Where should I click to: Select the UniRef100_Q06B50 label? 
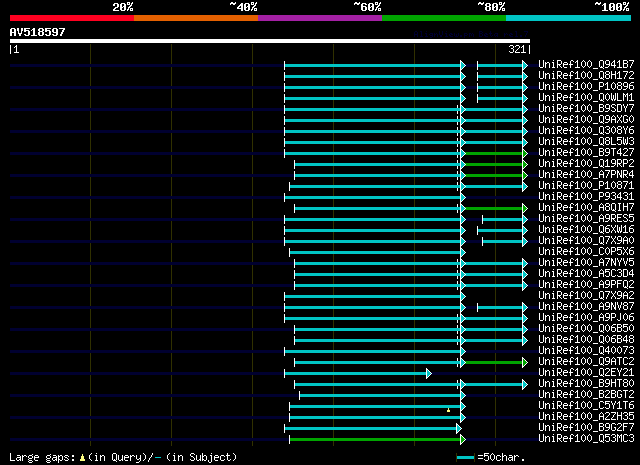(x=586, y=329)
